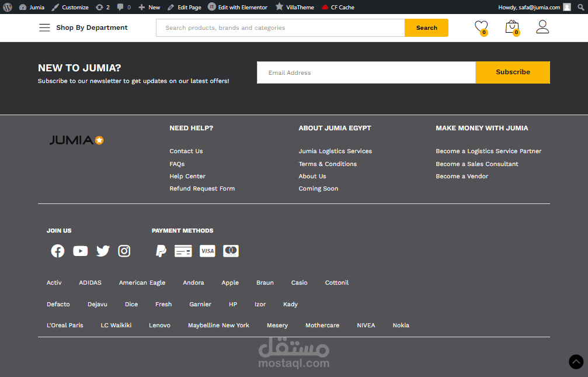This screenshot has height=377, width=588.
Task: Open the CF Cache menu
Action: (x=338, y=7)
